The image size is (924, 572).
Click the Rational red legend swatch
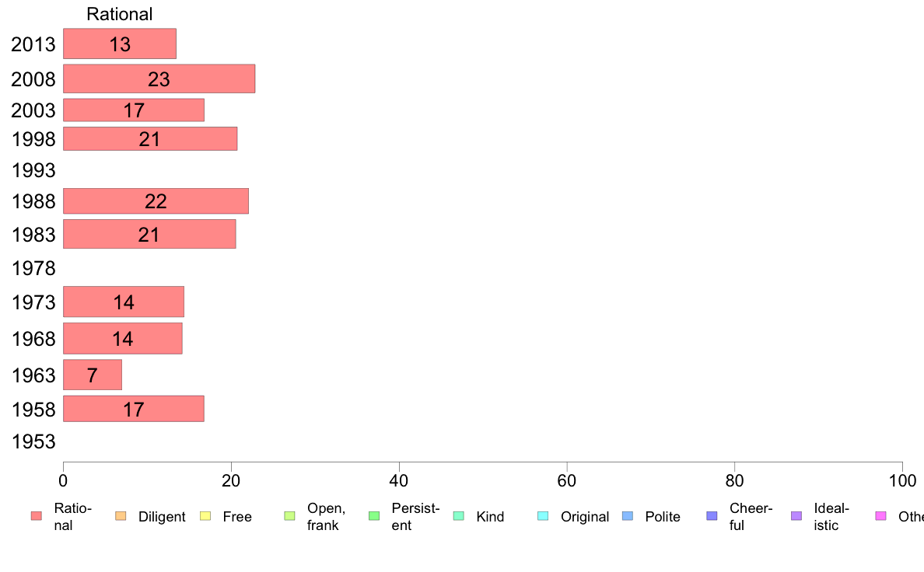[x=37, y=516]
